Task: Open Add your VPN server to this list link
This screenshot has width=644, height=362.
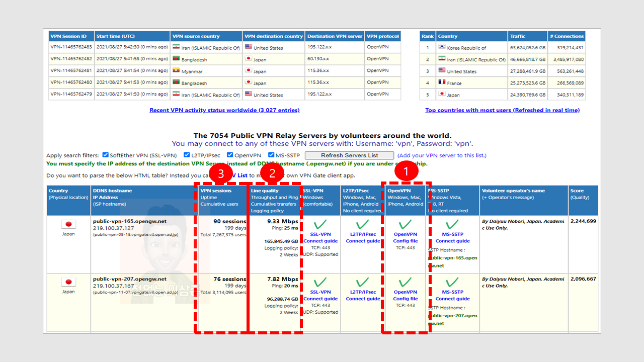Action: (x=442, y=155)
